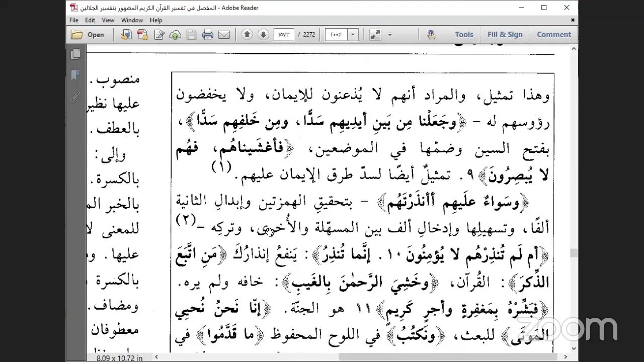Screen dimensions: 644x362
Task: Click the Convert file to PDF icon
Action: tap(126, 35)
